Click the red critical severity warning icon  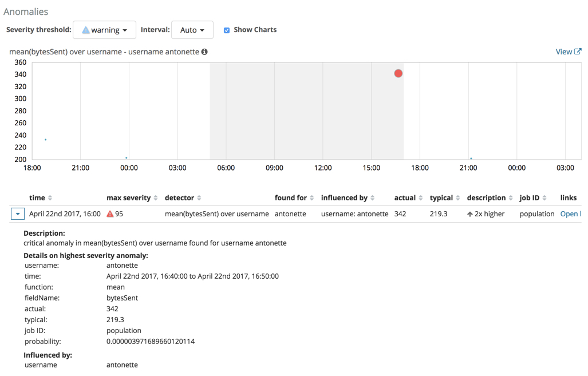click(110, 214)
